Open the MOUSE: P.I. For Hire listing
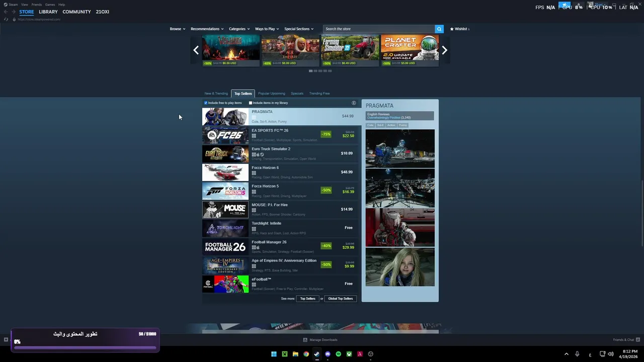Screen dimensions: 644x362 [x=281, y=210]
